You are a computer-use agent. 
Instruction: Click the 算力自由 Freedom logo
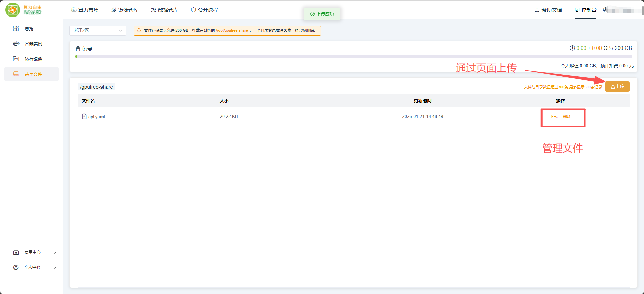tap(24, 10)
